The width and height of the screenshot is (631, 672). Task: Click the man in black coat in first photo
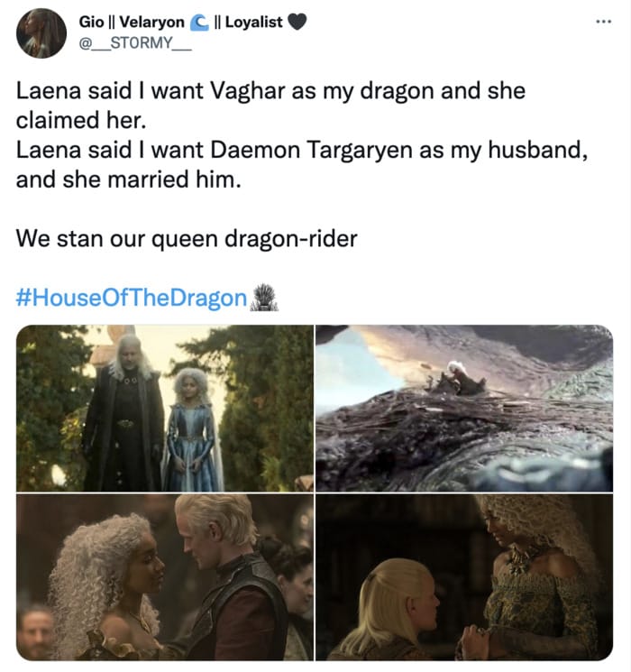pyautogui.click(x=124, y=413)
